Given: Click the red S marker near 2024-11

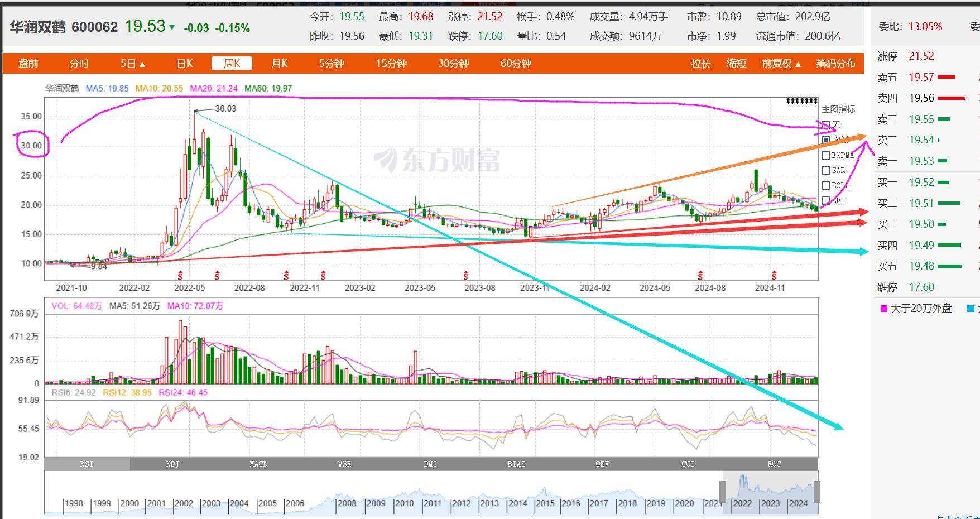Looking at the screenshot, I should pyautogui.click(x=774, y=275).
